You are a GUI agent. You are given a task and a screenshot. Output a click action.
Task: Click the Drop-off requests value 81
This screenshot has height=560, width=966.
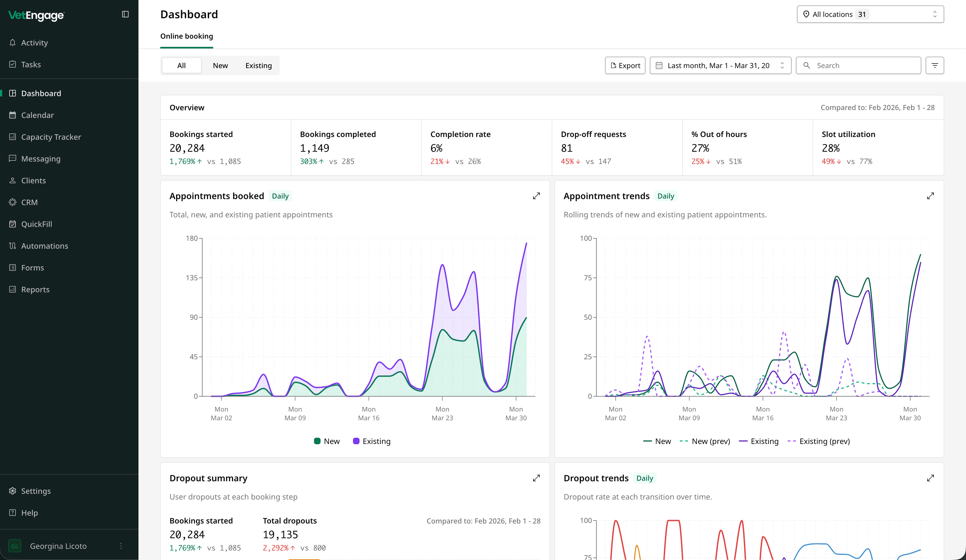567,148
